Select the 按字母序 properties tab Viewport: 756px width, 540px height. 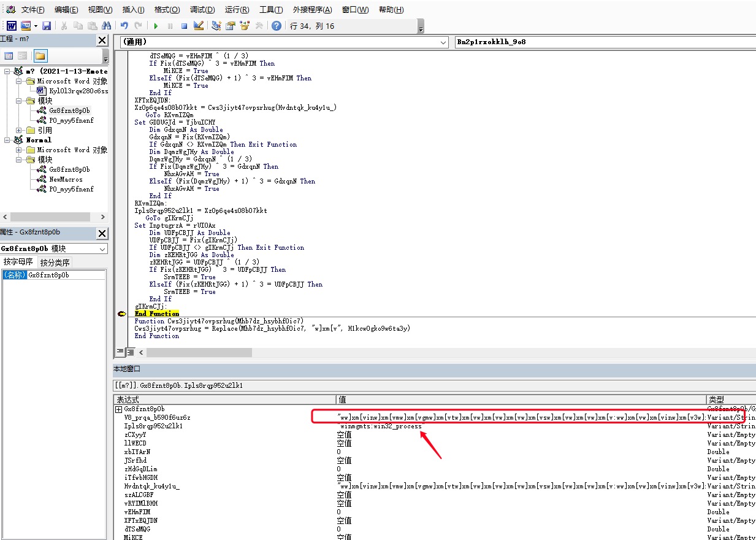[x=18, y=262]
